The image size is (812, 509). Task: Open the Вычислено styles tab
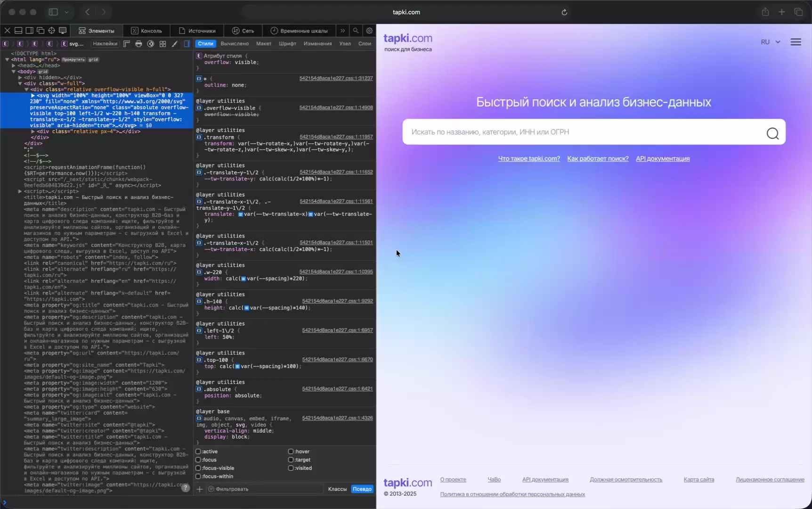[234, 44]
